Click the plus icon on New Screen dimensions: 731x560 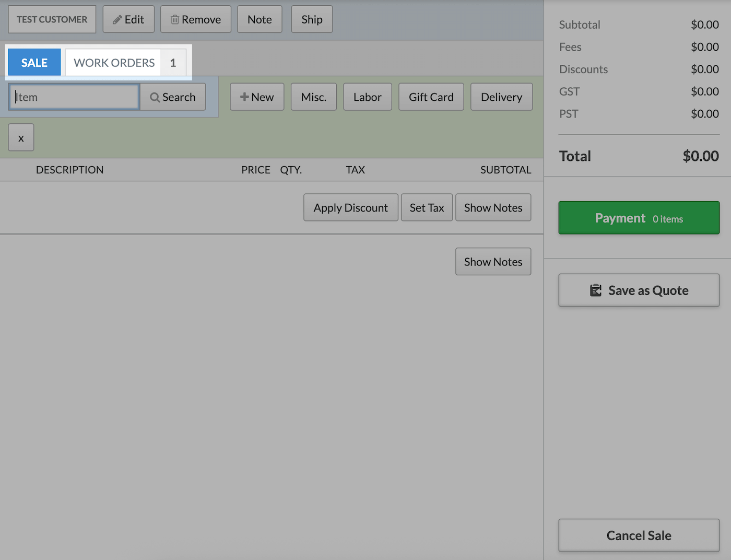244,97
